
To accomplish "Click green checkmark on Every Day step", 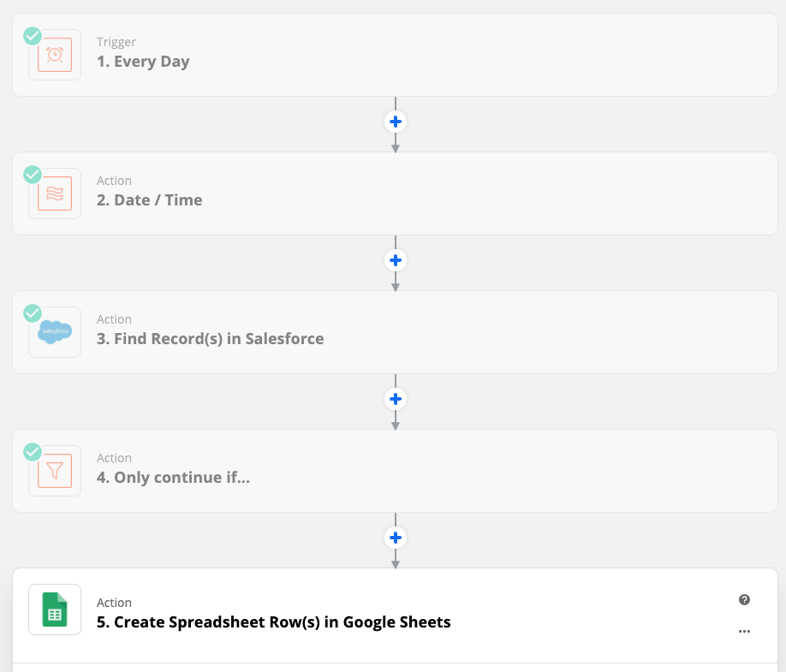I will click(33, 36).
